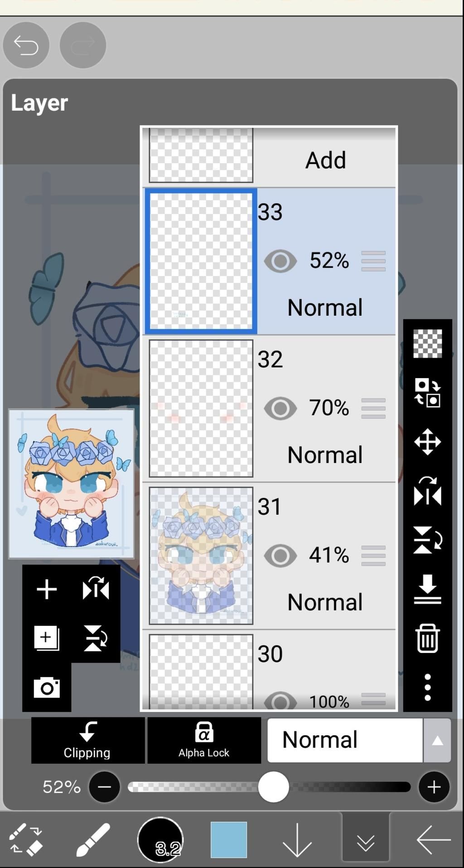Toggle the Alpha Lock button
464x868 pixels.
click(204, 740)
